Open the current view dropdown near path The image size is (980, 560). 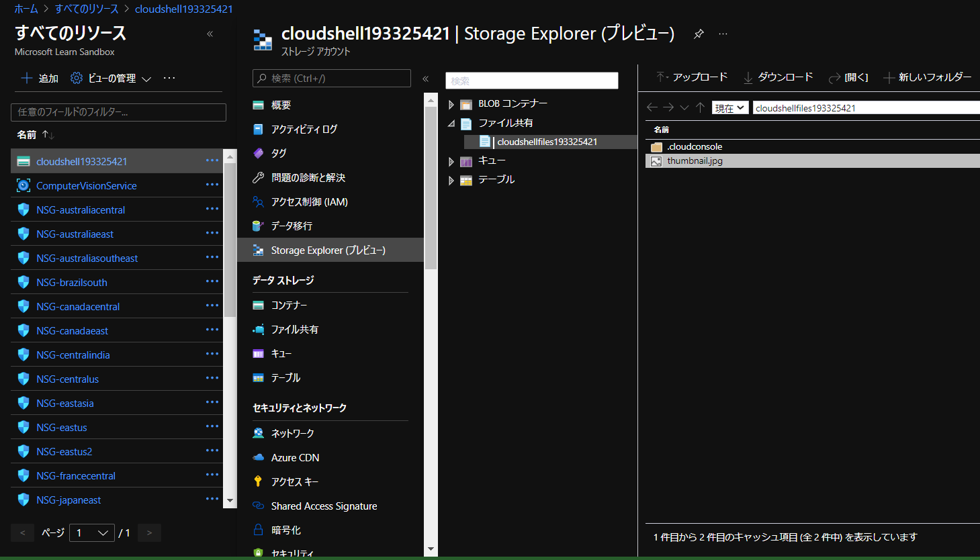(x=730, y=108)
